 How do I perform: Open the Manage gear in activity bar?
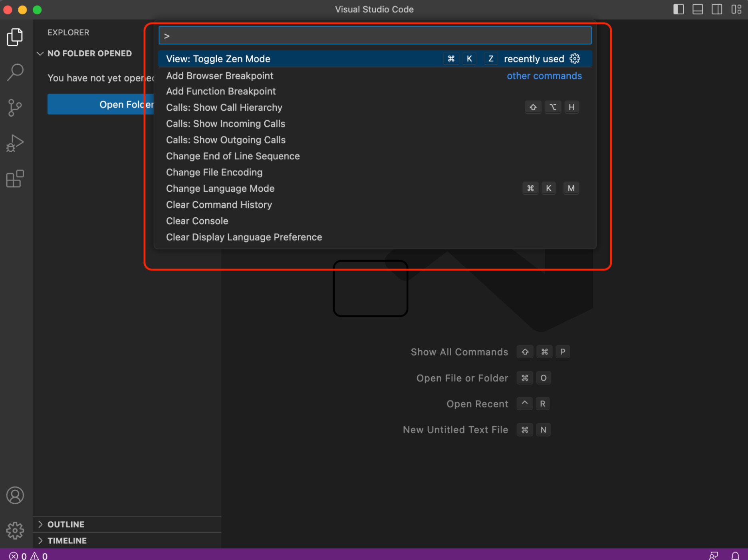pyautogui.click(x=15, y=530)
